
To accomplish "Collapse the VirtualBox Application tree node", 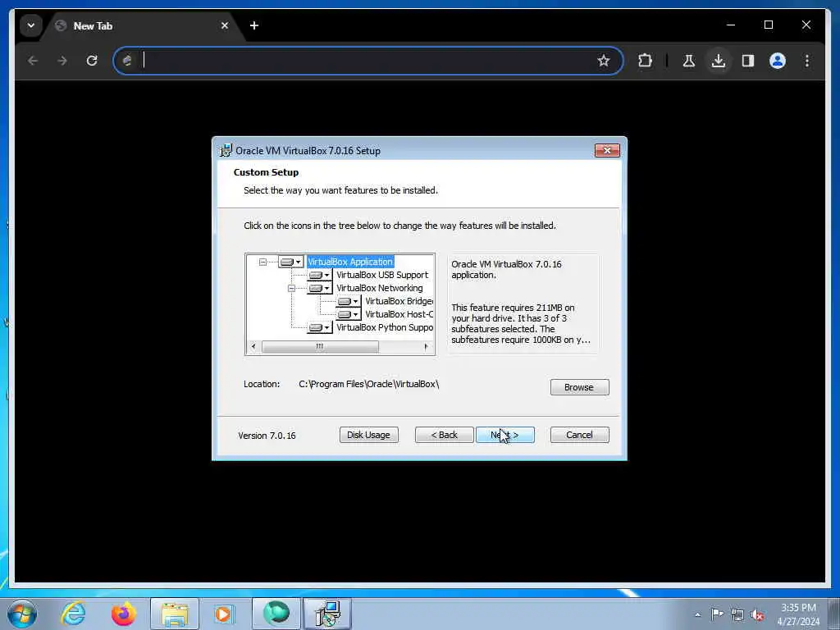I will (262, 262).
